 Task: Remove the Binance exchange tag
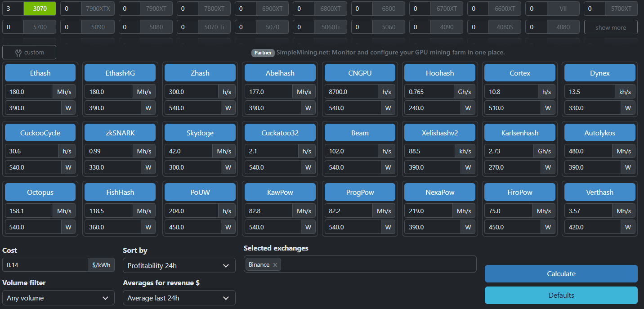(x=275, y=265)
